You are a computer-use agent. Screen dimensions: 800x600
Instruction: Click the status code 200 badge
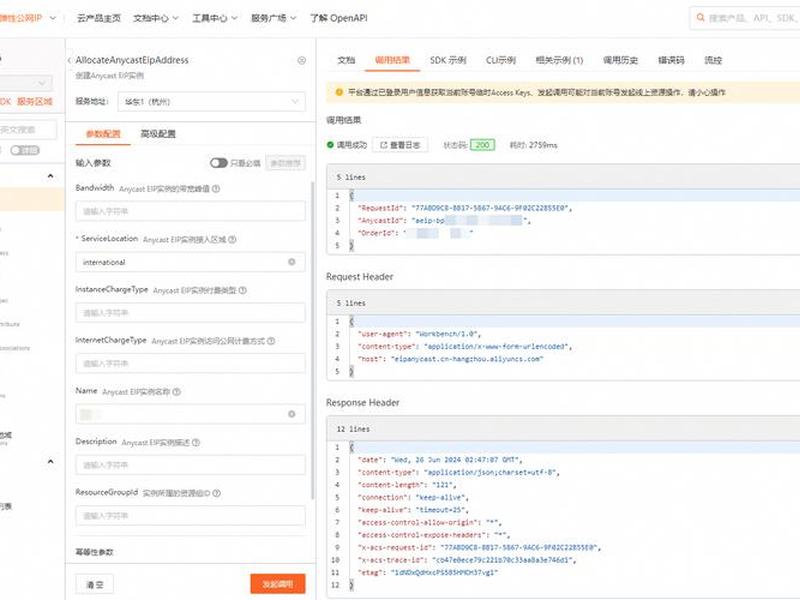click(482, 145)
